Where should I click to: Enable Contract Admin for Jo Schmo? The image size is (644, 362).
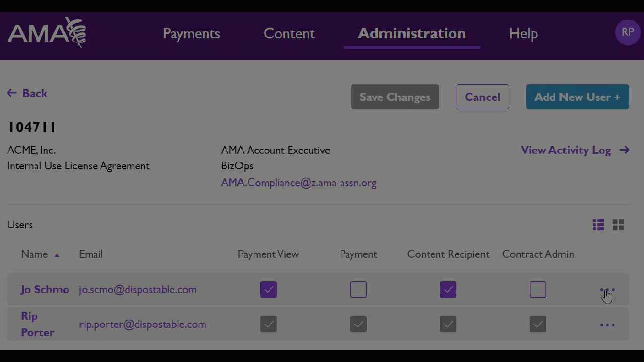tap(538, 289)
